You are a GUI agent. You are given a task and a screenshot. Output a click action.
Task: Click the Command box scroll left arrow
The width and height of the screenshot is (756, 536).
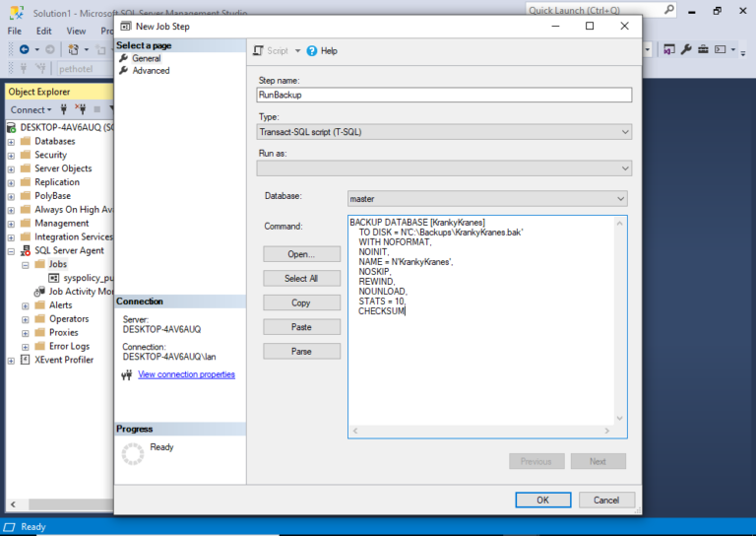click(x=355, y=431)
